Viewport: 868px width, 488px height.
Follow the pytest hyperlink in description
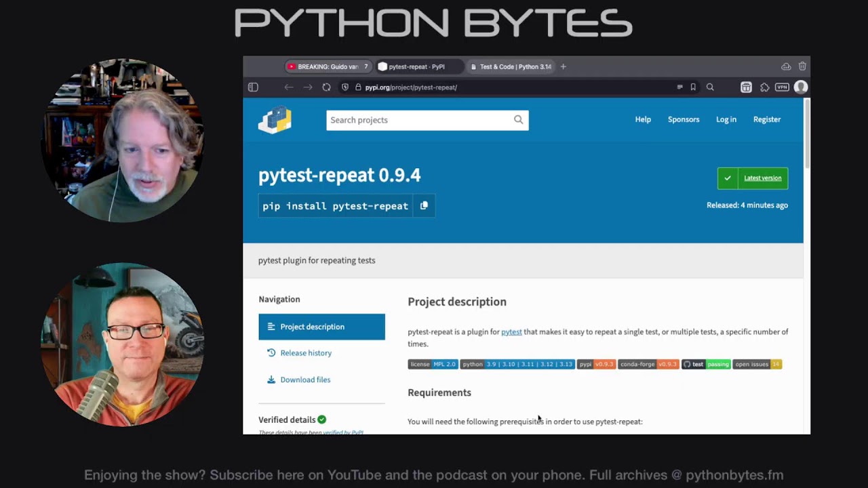(511, 332)
